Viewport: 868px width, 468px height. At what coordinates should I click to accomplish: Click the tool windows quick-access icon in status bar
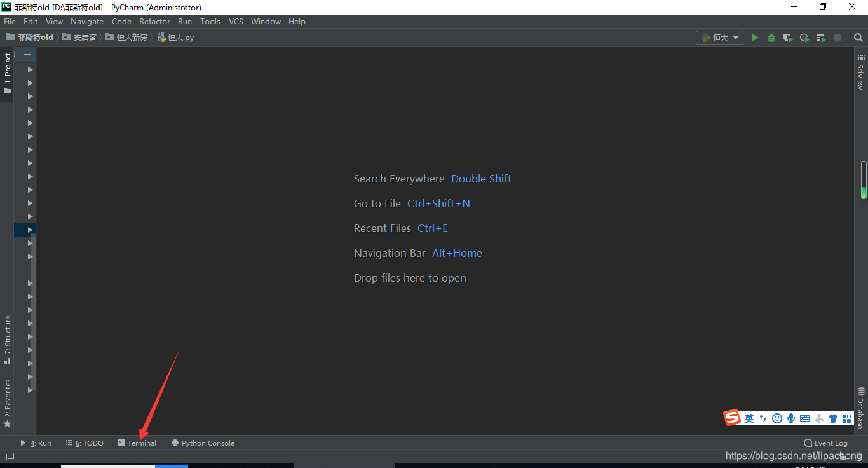(10, 456)
